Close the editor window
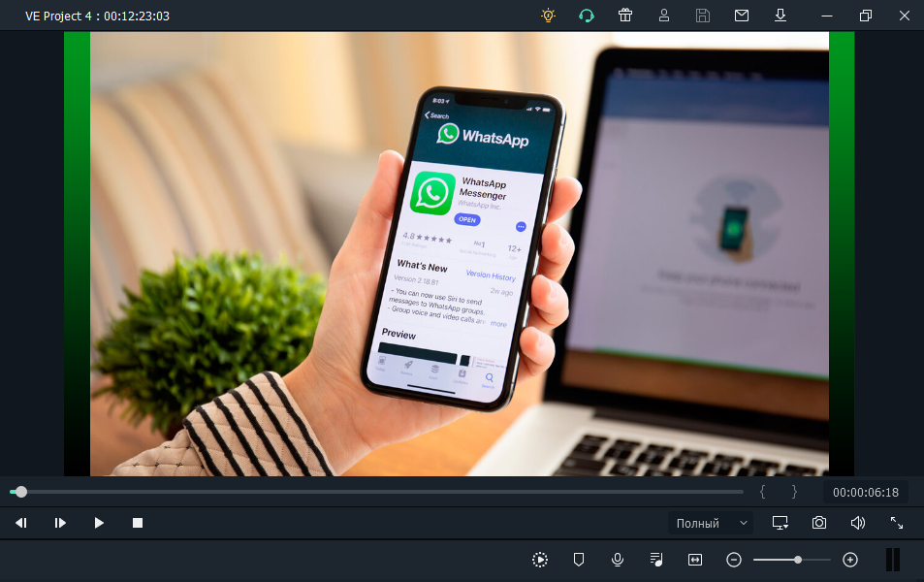Screen dimensions: 924x582 click(905, 16)
